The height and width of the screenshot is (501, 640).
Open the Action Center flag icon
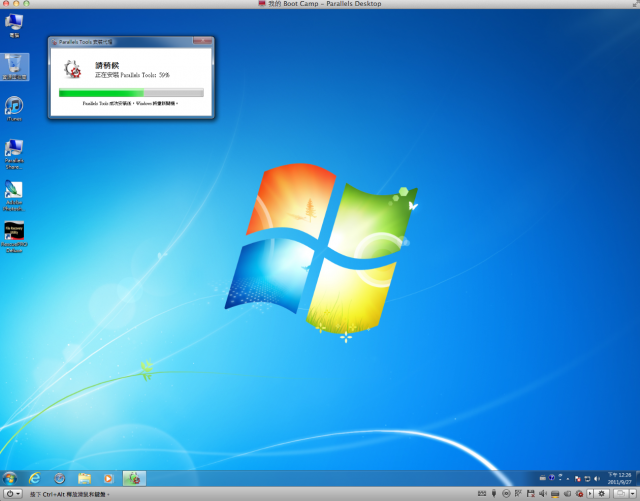pos(578,479)
